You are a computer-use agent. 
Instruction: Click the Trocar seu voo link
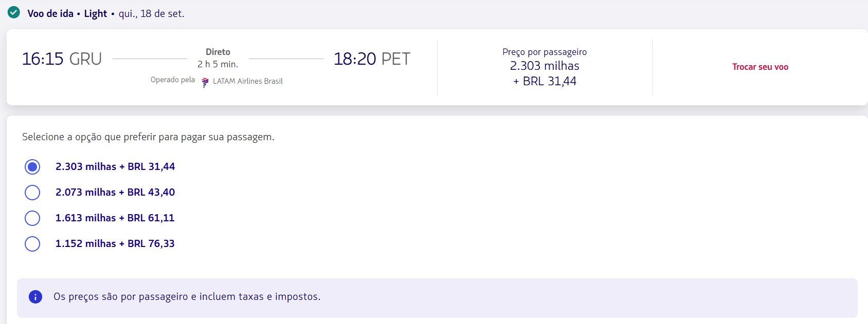[760, 67]
